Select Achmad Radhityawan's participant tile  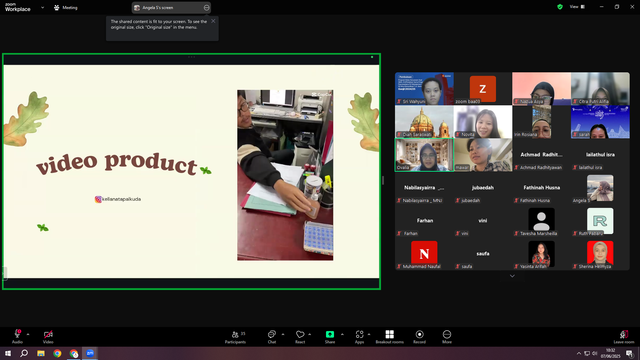[x=542, y=155]
